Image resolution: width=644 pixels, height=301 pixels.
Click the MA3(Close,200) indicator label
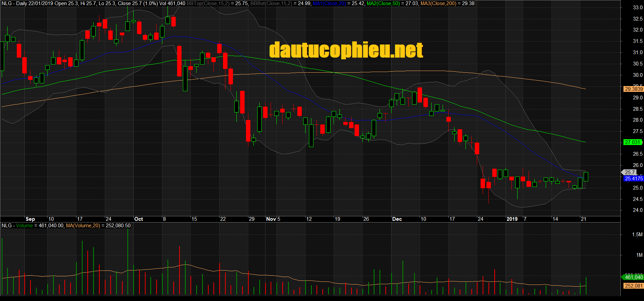(x=438, y=3)
